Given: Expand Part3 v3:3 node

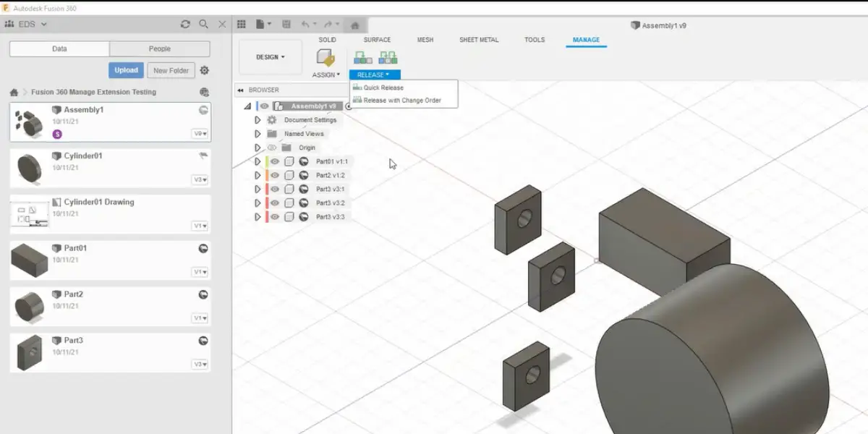Looking at the screenshot, I should pyautogui.click(x=258, y=217).
